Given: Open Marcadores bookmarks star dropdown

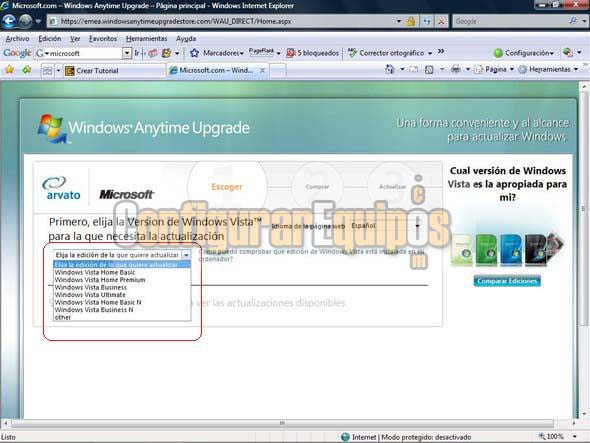Looking at the screenshot, I should (x=217, y=53).
